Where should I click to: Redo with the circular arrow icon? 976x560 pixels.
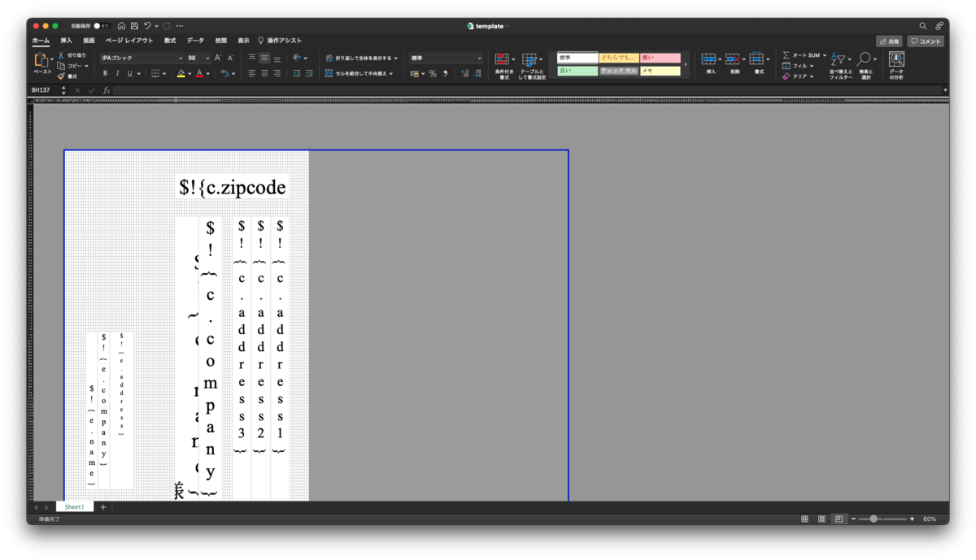click(x=167, y=26)
